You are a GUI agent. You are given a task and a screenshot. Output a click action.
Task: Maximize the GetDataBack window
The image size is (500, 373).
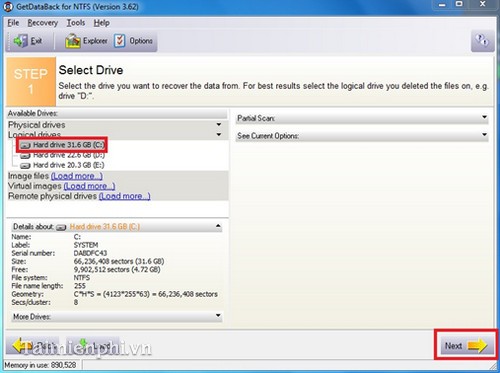tap(459, 4)
